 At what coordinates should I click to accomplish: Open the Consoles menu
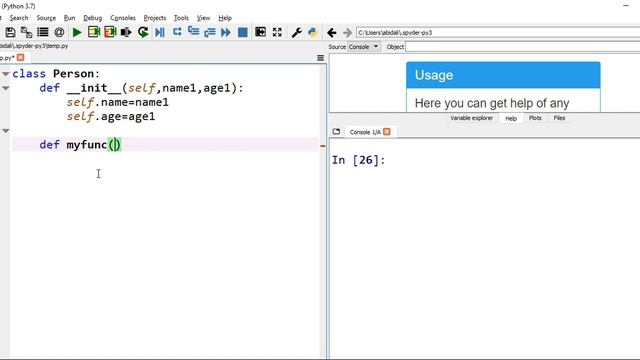pyautogui.click(x=123, y=18)
